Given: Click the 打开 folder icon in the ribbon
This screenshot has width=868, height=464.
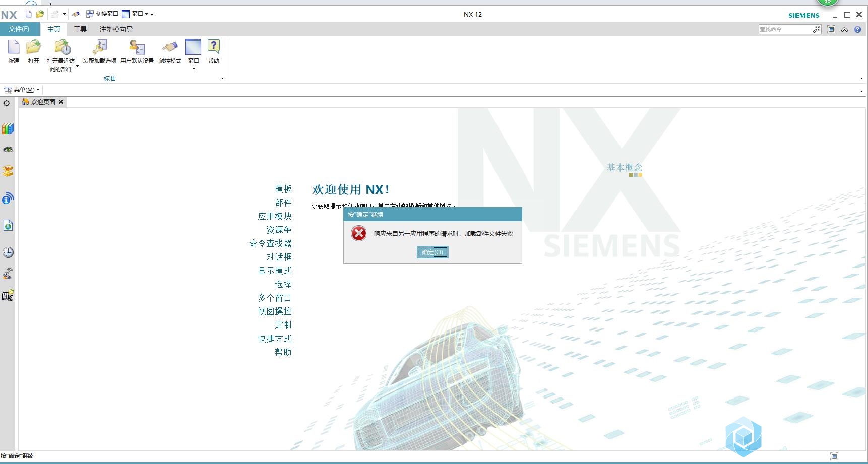Looking at the screenshot, I should click(34, 48).
